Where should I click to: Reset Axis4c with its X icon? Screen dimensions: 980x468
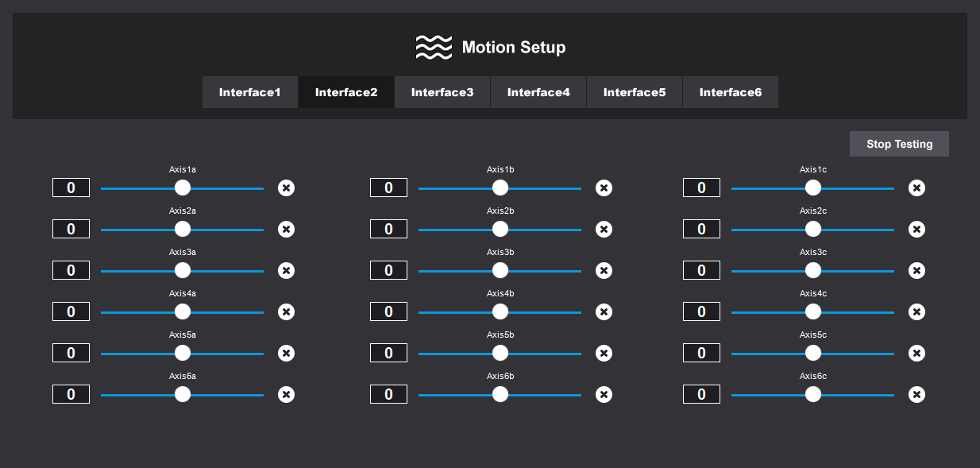click(x=916, y=312)
